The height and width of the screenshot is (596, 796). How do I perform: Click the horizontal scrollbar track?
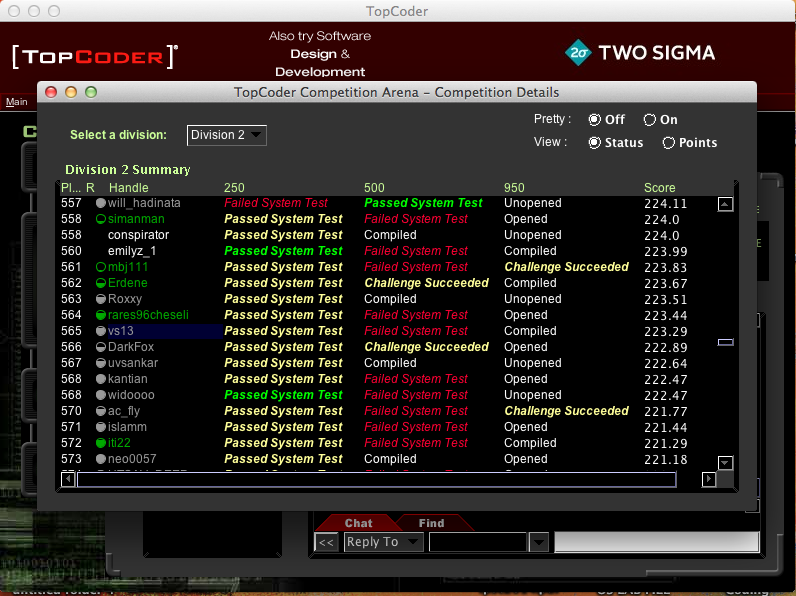point(376,479)
